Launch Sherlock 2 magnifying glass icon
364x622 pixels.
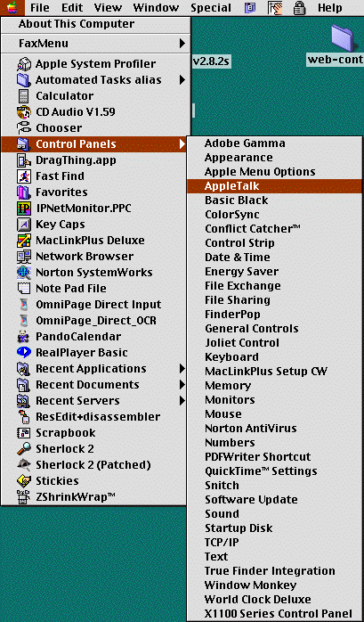24,449
